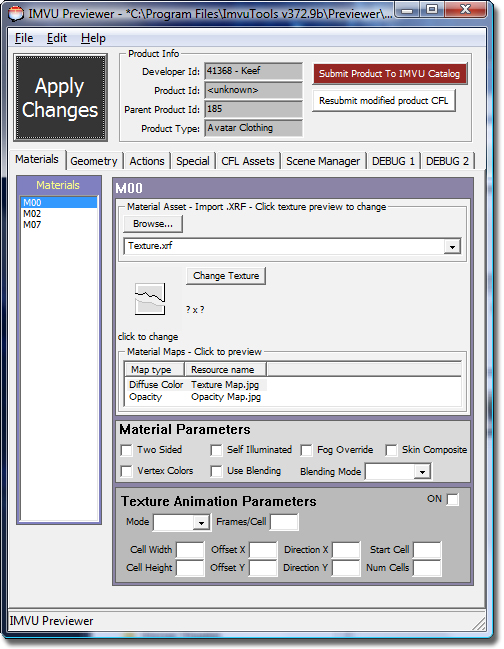Click the Developer Id field

[x=254, y=71]
